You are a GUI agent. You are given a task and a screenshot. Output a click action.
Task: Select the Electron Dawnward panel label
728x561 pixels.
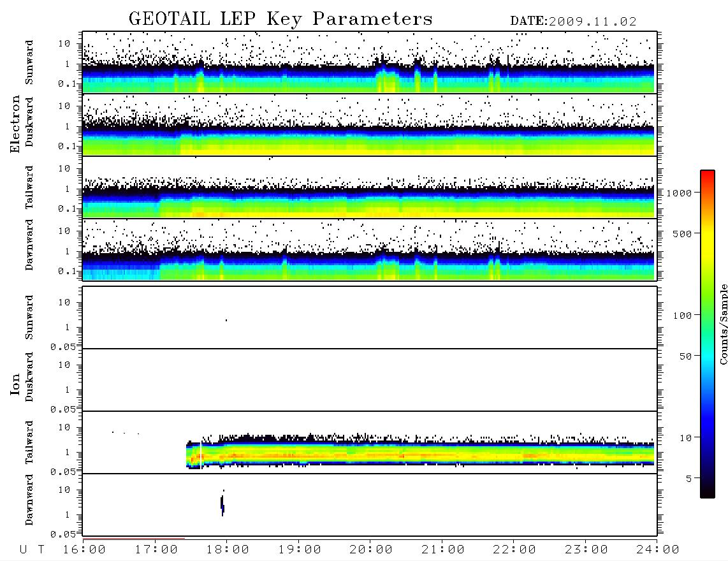29,245
